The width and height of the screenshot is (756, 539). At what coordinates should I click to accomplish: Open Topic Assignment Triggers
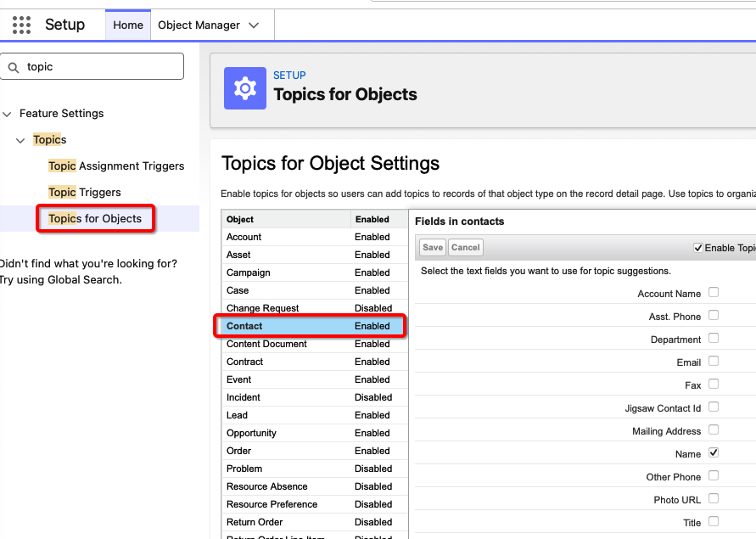coord(116,166)
